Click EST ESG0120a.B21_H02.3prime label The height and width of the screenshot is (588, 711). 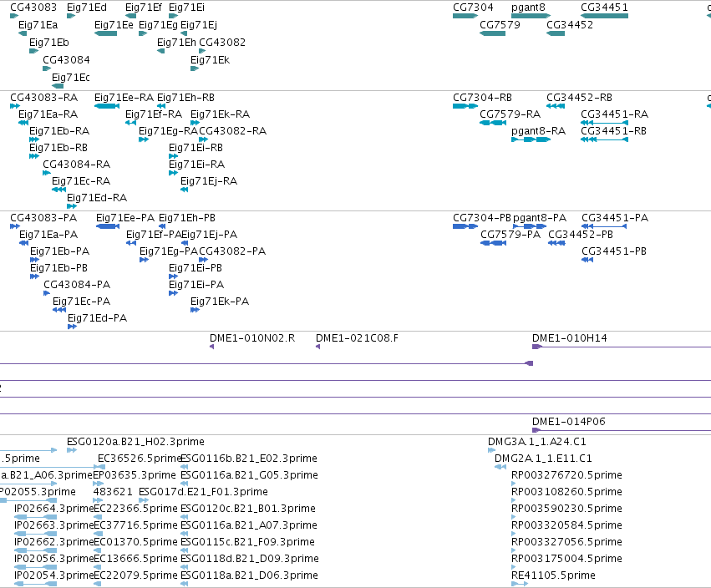tap(135, 442)
